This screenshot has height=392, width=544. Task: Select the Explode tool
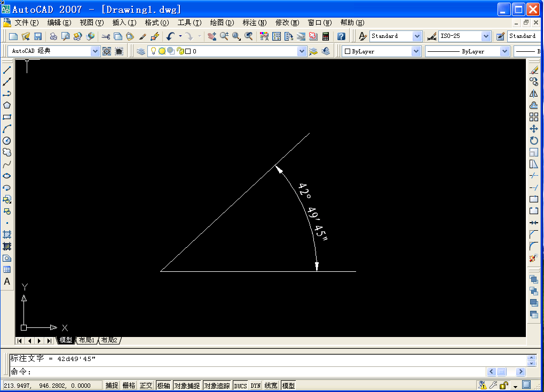click(x=534, y=258)
